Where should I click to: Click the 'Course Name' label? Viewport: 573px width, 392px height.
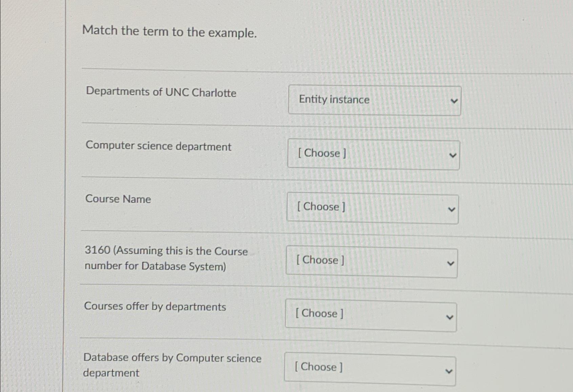pyautogui.click(x=118, y=199)
